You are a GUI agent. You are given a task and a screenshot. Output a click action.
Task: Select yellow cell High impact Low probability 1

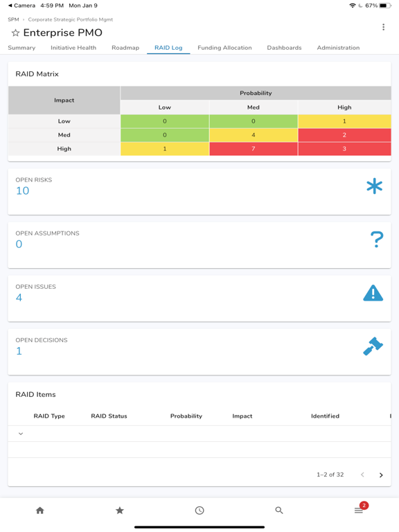[x=165, y=149]
